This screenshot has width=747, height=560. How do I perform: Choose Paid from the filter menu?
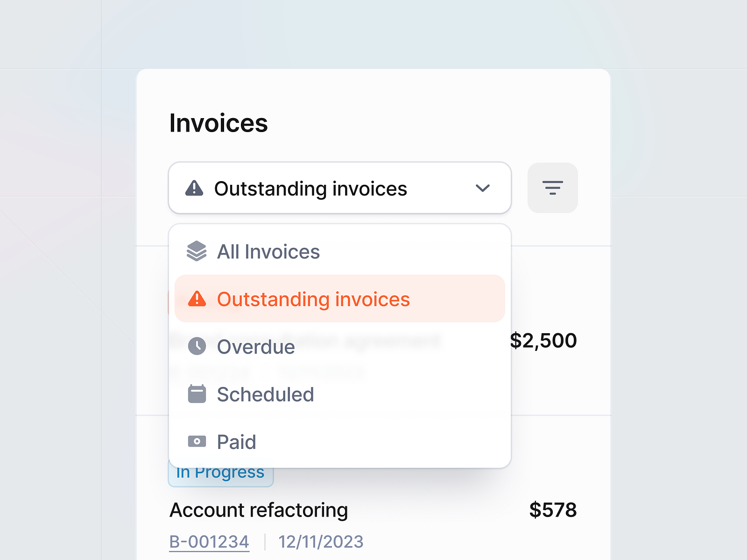[236, 441]
